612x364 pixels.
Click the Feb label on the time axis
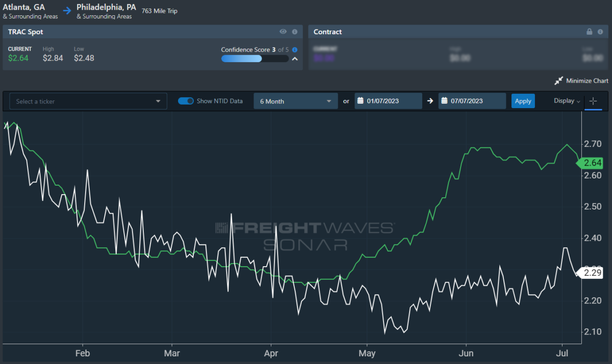[x=82, y=353]
